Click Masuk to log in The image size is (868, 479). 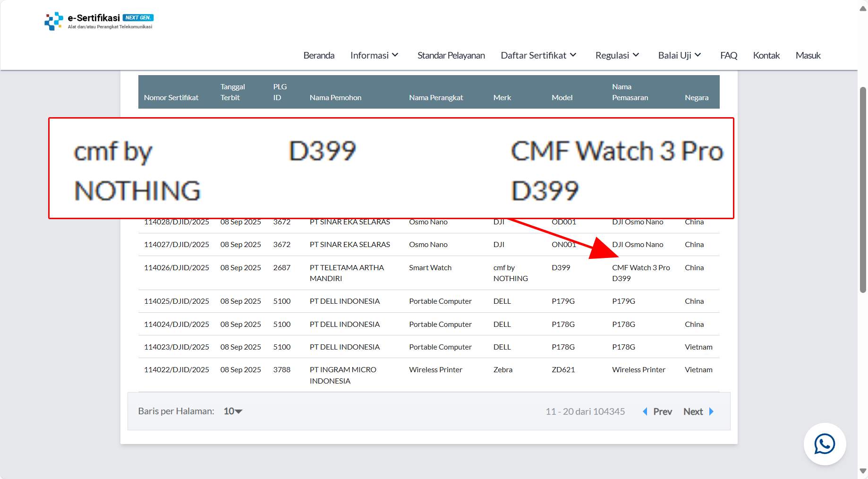coord(808,55)
